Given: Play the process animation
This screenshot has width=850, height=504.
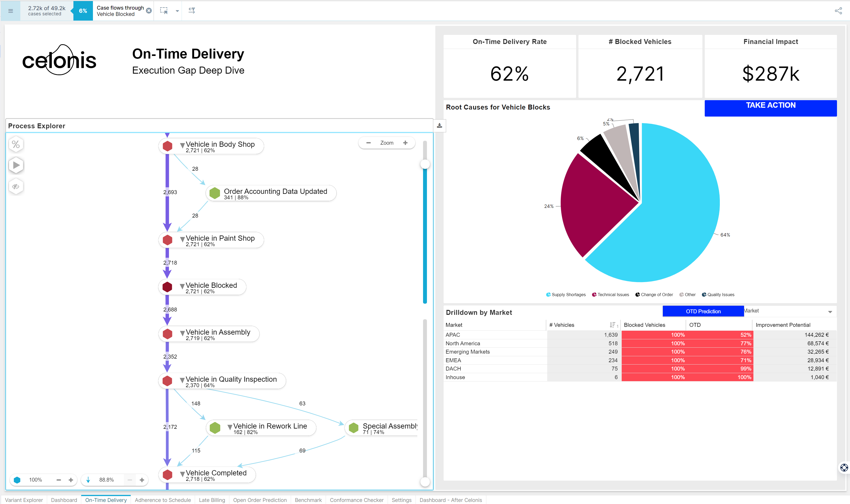Looking at the screenshot, I should click(x=16, y=165).
